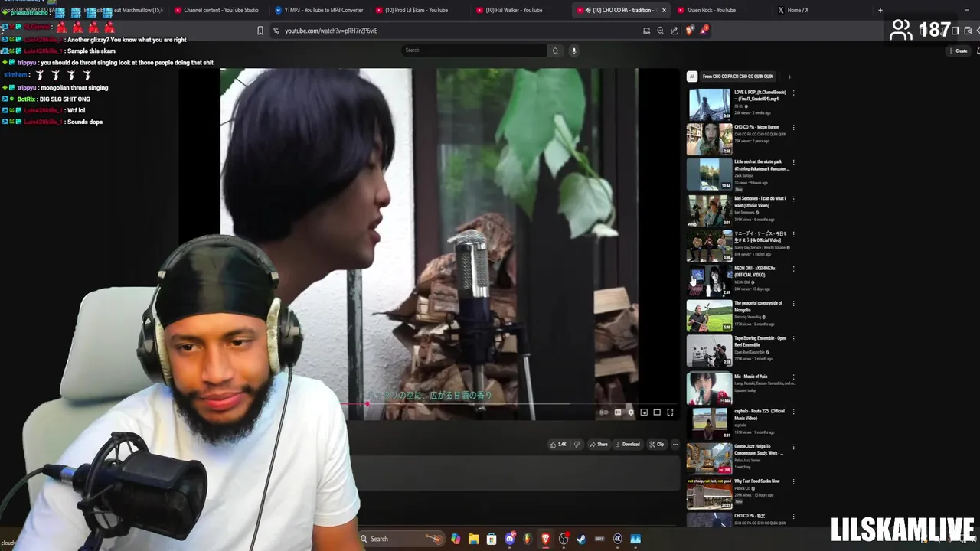Open FL Studio fruit icon on taskbar

click(x=528, y=539)
